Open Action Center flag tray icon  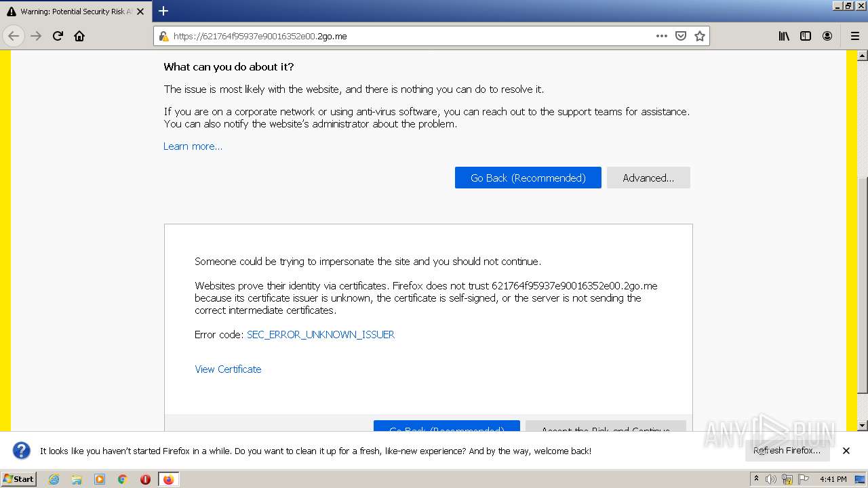[x=804, y=479]
